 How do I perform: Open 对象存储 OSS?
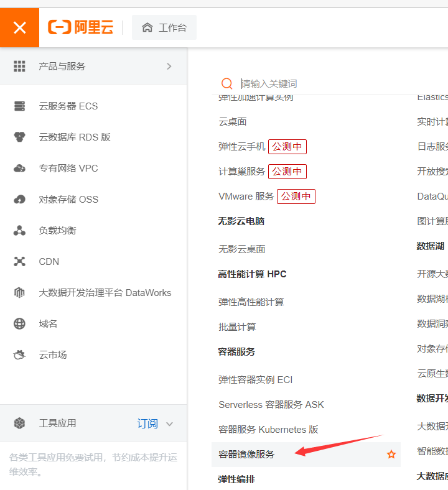tap(68, 199)
